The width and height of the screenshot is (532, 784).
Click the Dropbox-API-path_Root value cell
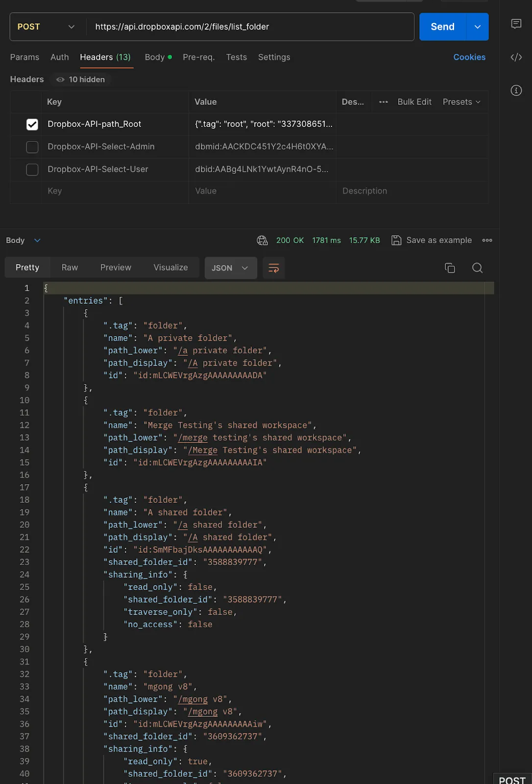[263, 124]
